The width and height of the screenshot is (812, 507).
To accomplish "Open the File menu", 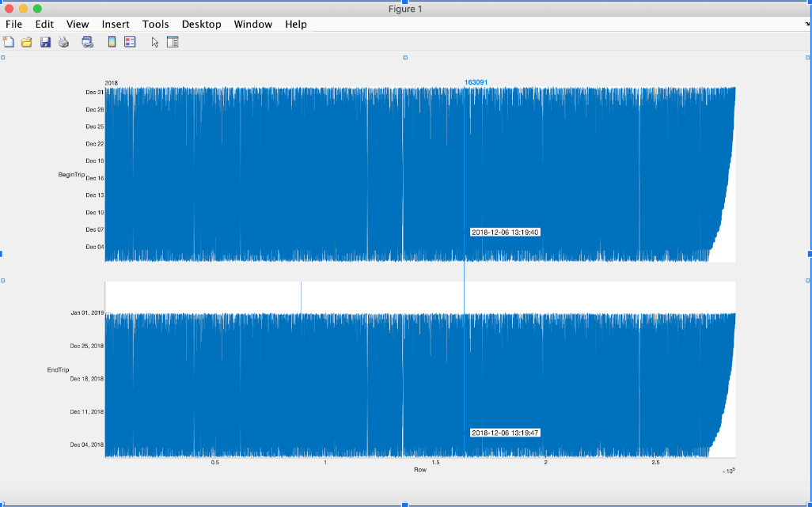I will tap(13, 25).
